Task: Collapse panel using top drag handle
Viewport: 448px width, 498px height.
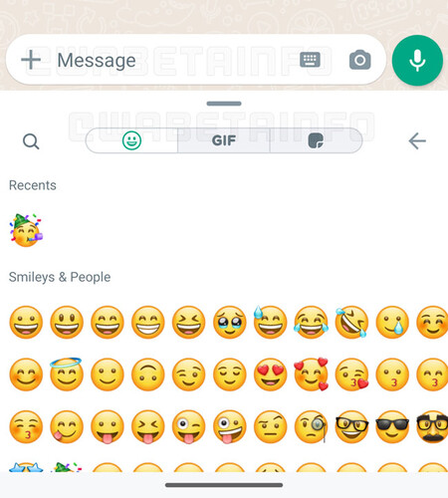Action: pyautogui.click(x=224, y=104)
